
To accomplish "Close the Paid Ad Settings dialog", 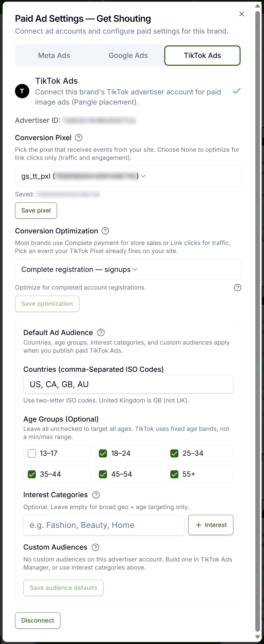I will 242,14.
